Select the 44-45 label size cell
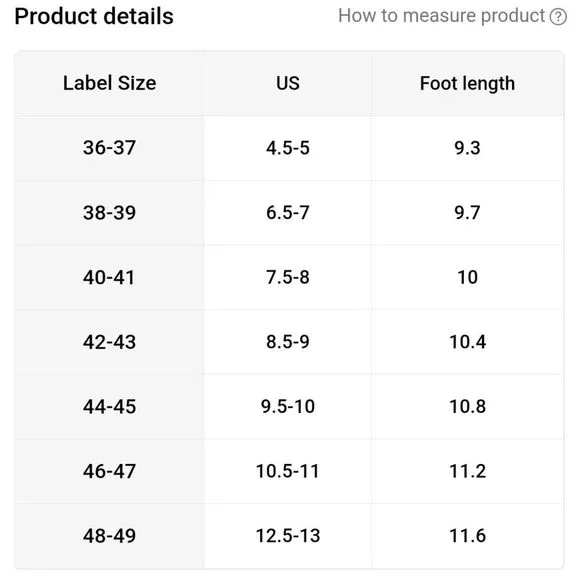This screenshot has width=580, height=580. tap(109, 407)
